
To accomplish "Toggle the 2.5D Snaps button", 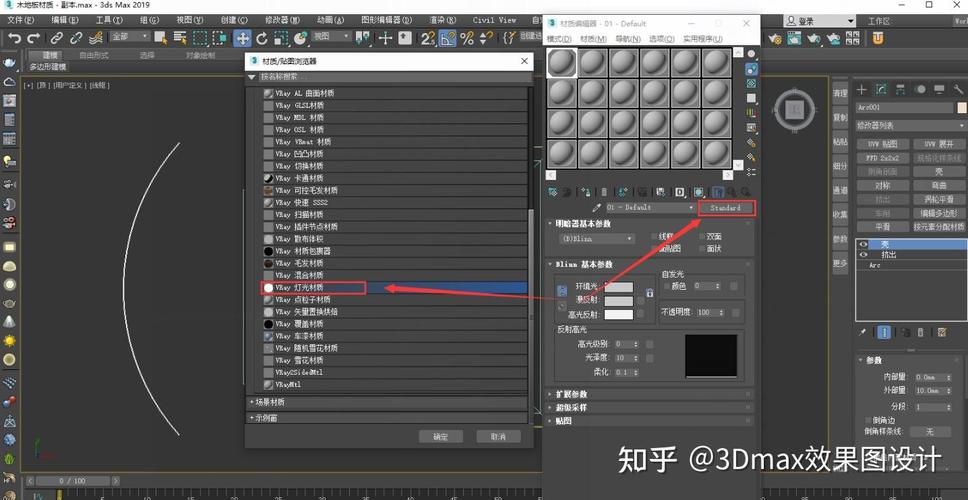I will pos(428,38).
